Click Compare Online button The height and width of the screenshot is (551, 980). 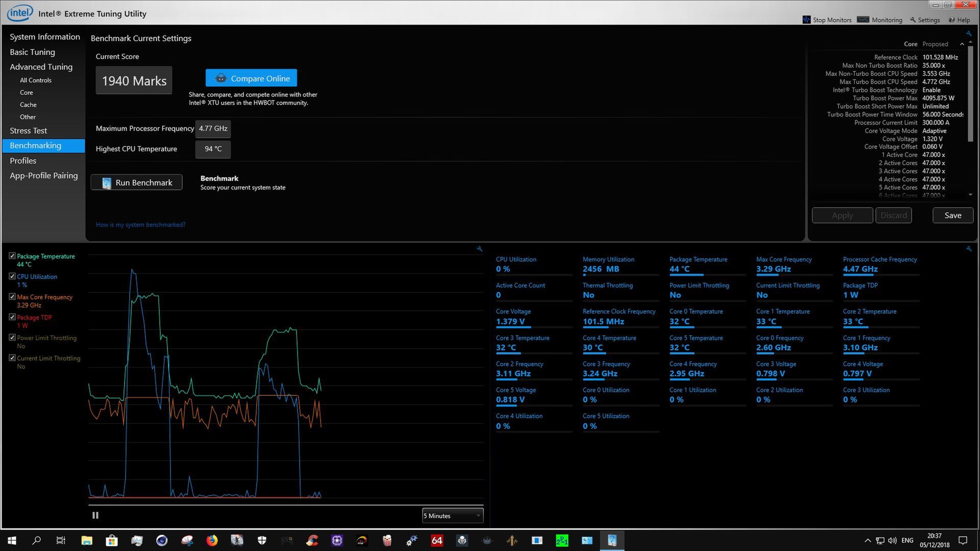[x=251, y=78]
